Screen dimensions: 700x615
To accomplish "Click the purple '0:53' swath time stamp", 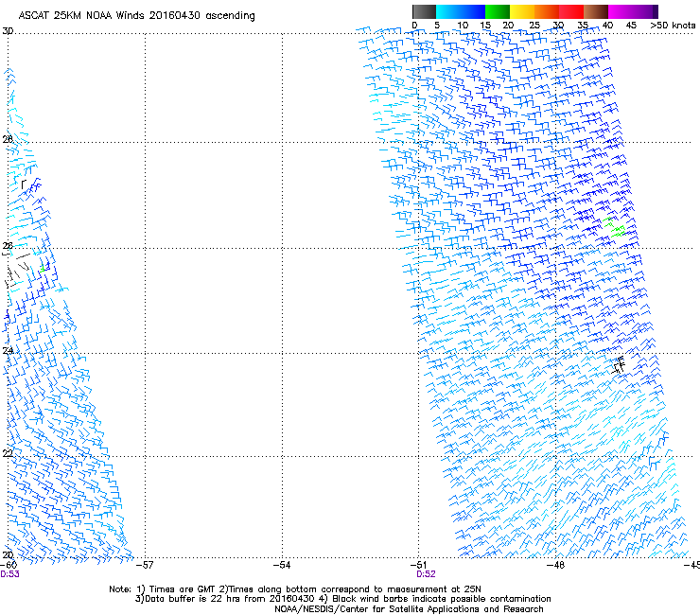I will [9, 574].
